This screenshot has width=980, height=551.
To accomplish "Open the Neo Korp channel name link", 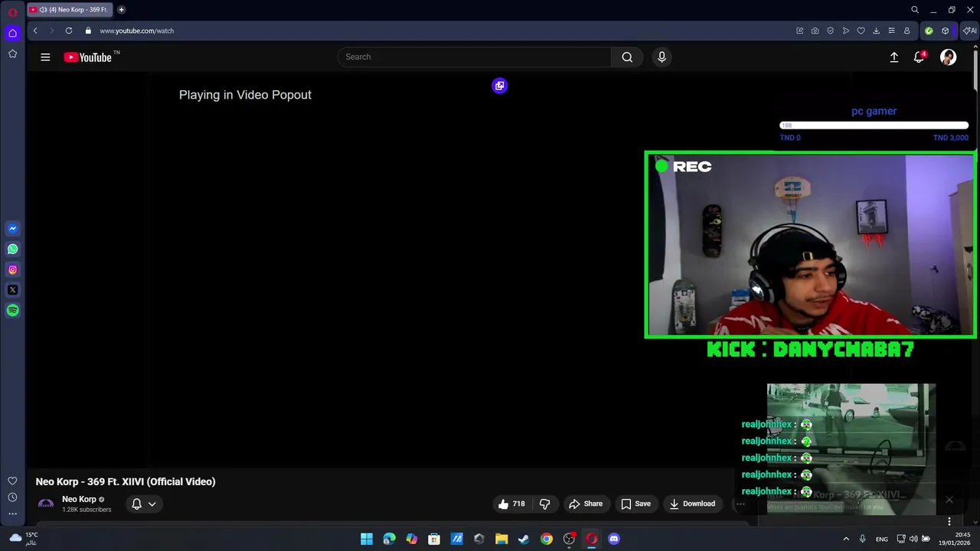I will coord(79,499).
